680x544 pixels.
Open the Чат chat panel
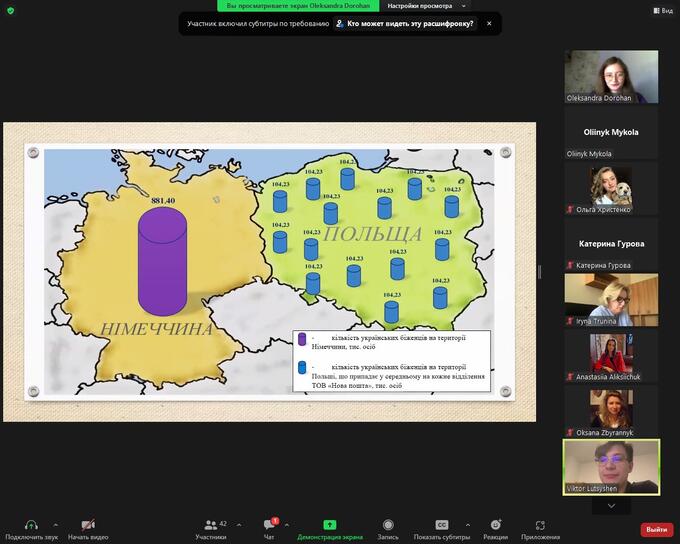(269, 524)
